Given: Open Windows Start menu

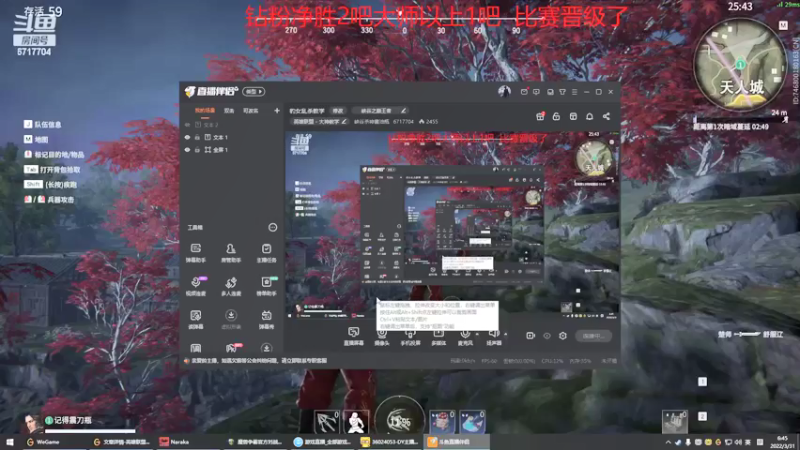Looking at the screenshot, I should tap(10, 442).
